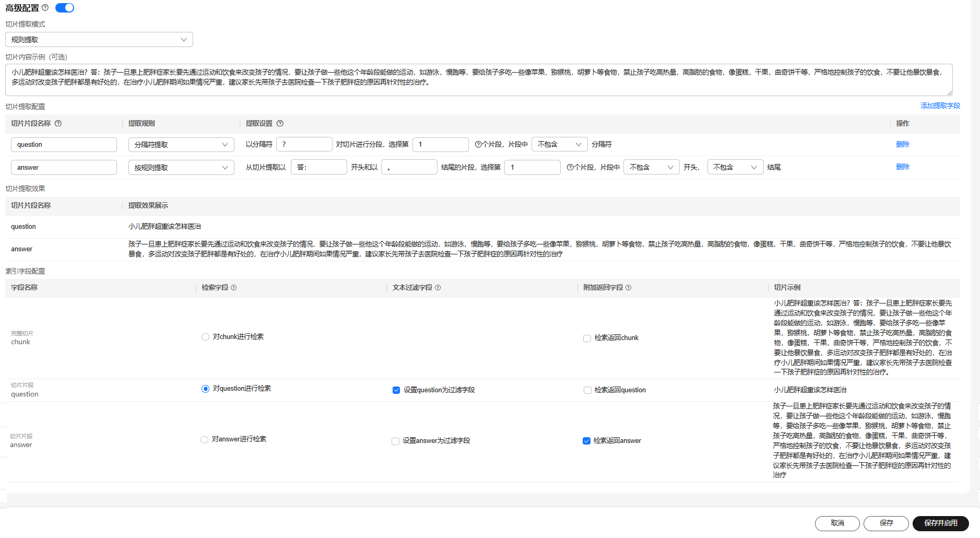
Task: Click help icon before 个片段 in answer row
Action: click(x=570, y=168)
